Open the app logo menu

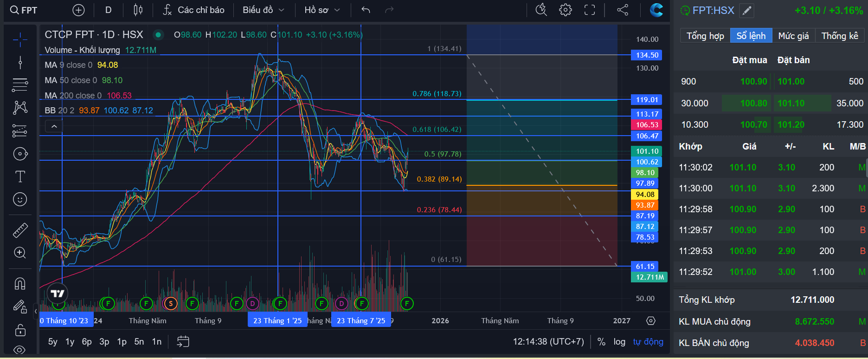[x=656, y=10]
